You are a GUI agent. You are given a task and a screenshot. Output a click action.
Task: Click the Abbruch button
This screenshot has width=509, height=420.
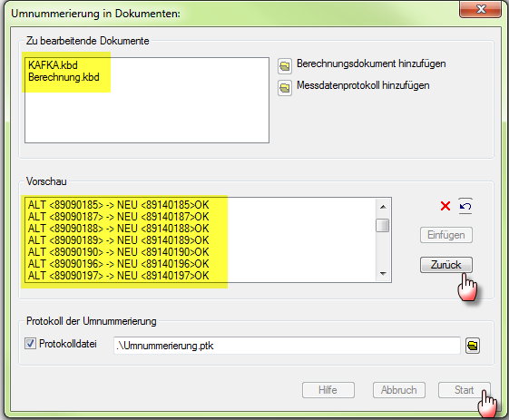(399, 390)
